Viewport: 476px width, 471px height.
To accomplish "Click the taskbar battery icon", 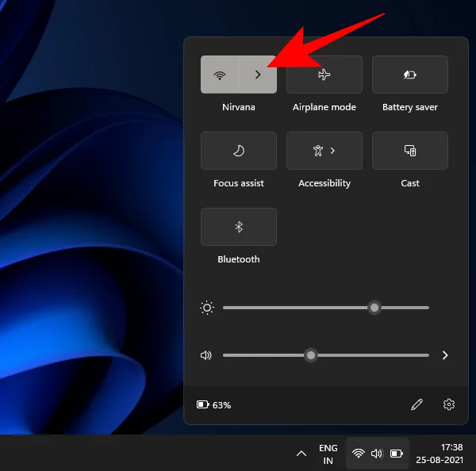I will [x=397, y=454].
